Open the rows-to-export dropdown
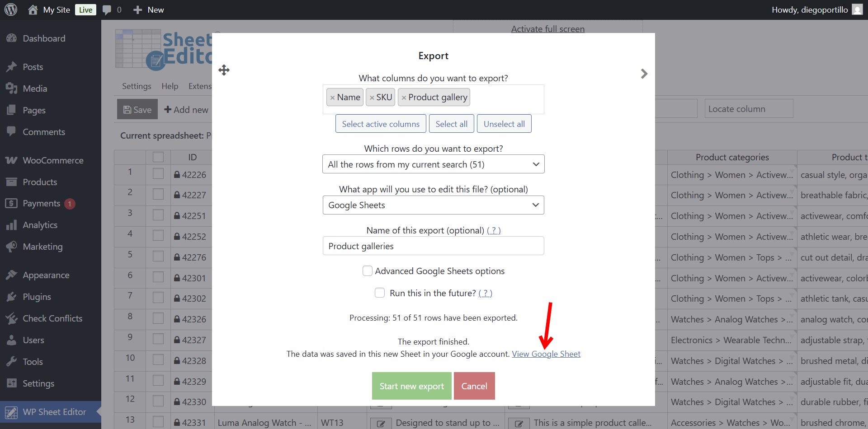The height and width of the screenshot is (429, 868). [433, 164]
